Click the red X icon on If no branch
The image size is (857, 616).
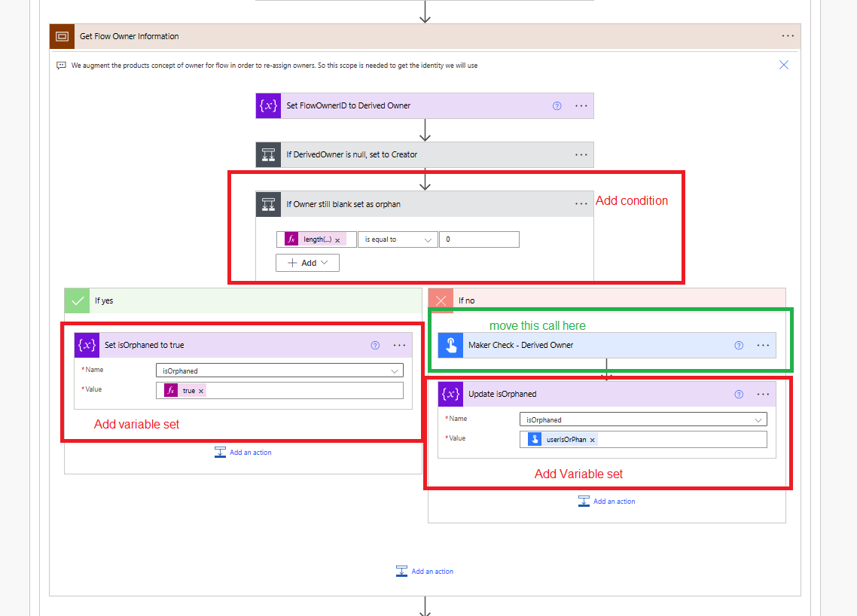click(441, 300)
